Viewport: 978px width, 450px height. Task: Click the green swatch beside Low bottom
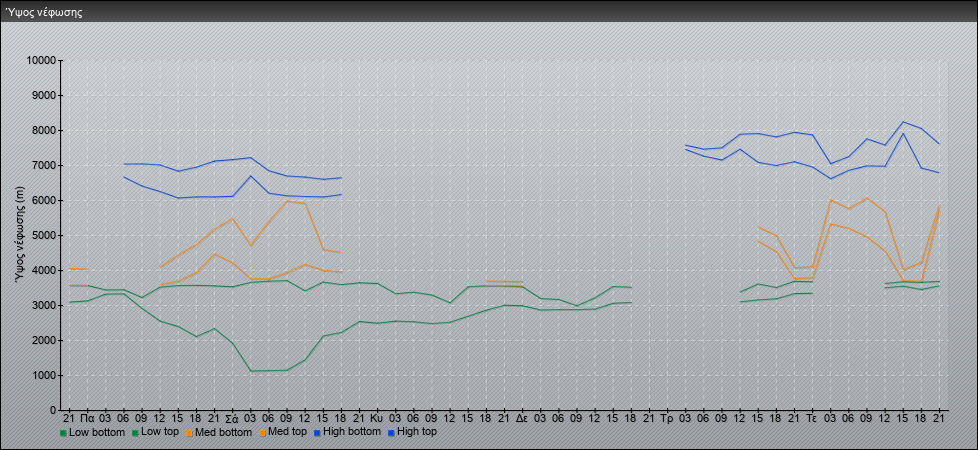[63, 433]
